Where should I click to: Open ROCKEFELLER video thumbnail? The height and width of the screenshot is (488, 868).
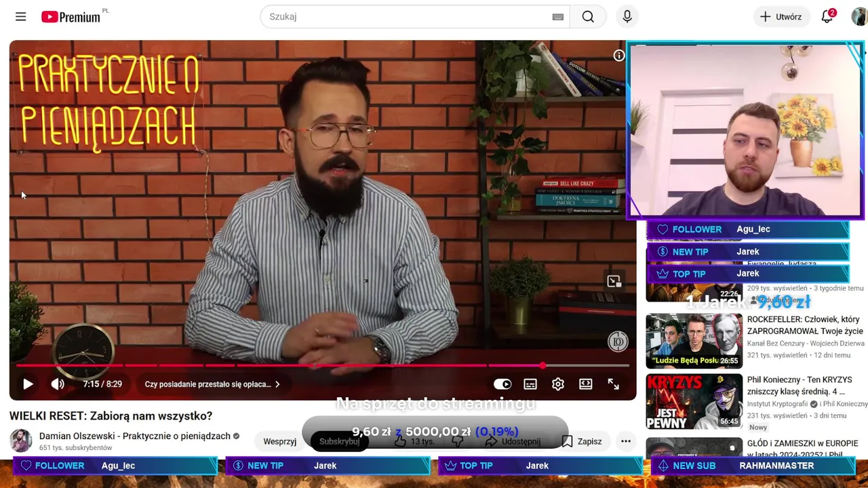(694, 341)
